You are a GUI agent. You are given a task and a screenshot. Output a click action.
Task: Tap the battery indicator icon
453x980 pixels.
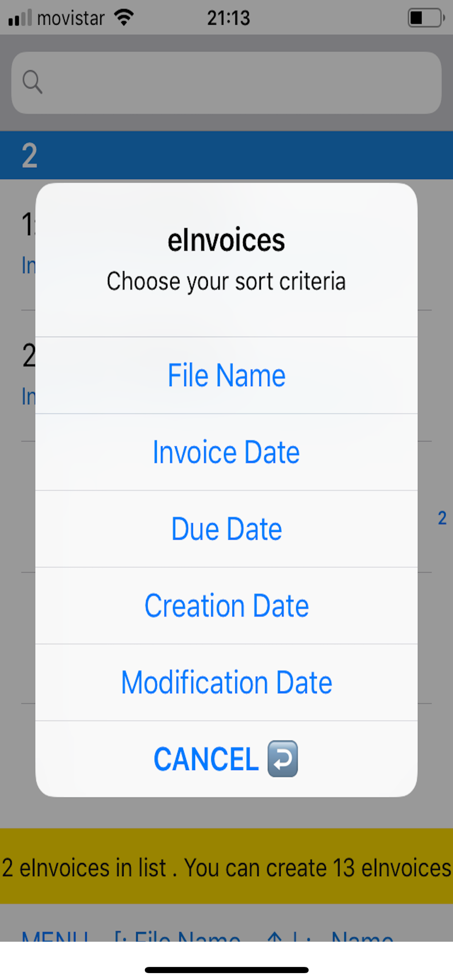pyautogui.click(x=426, y=18)
